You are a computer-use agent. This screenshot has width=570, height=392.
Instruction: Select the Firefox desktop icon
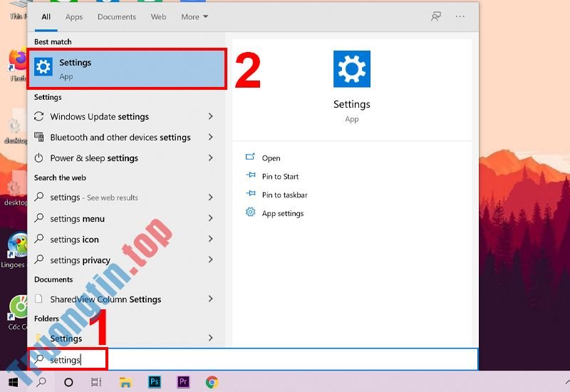coord(17,65)
